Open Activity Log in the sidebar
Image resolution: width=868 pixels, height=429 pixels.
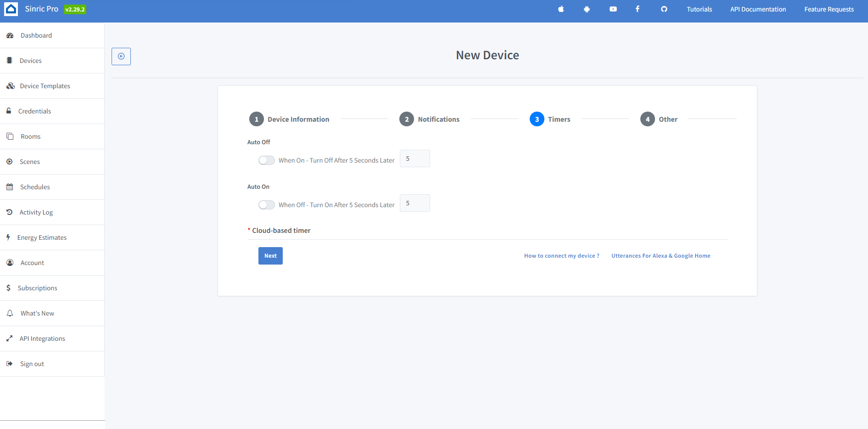tap(52, 212)
